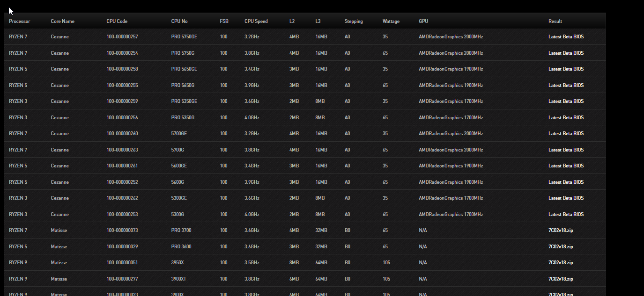This screenshot has height=296, width=644.
Task: Click the Result column header
Action: coord(555,22)
